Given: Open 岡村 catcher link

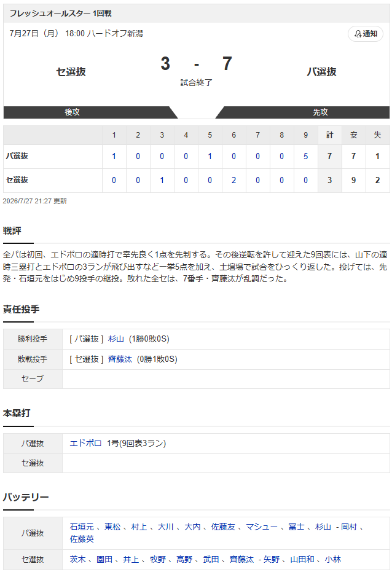Looking at the screenshot, I should point(349,527).
